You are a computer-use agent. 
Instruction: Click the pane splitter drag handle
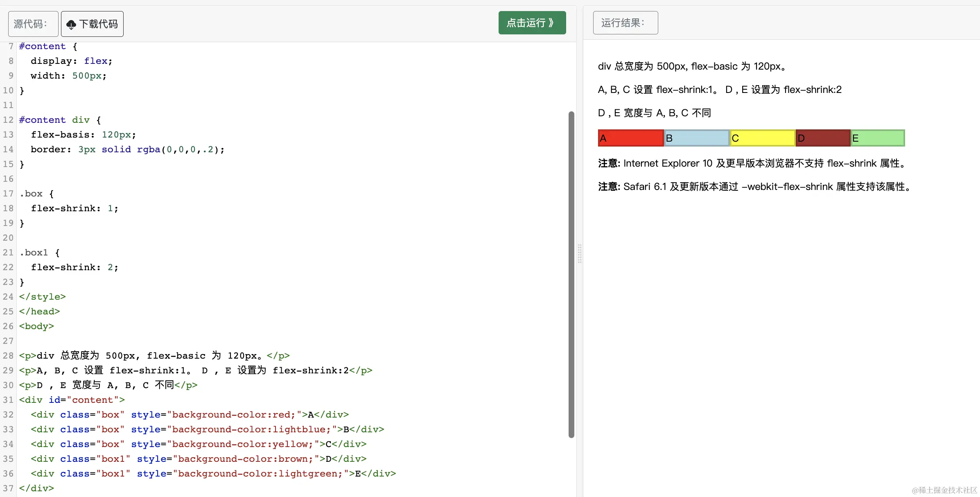click(x=580, y=254)
